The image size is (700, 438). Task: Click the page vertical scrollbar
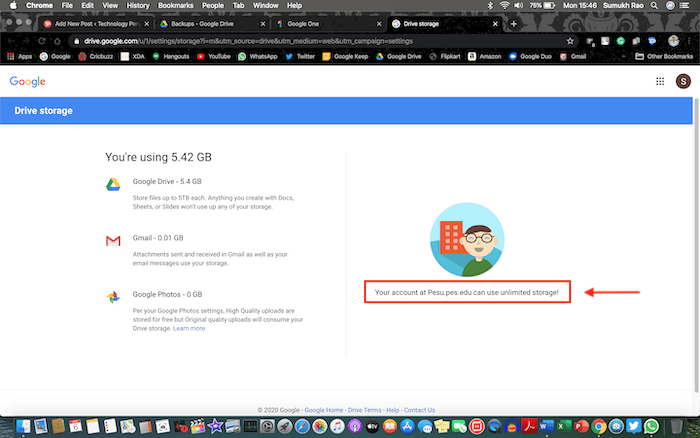[696, 246]
